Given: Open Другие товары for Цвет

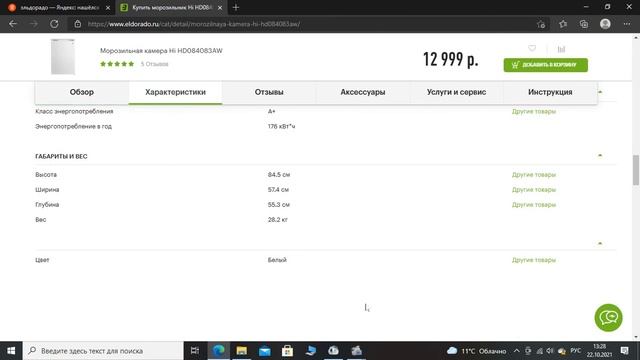Looking at the screenshot, I should tap(534, 260).
